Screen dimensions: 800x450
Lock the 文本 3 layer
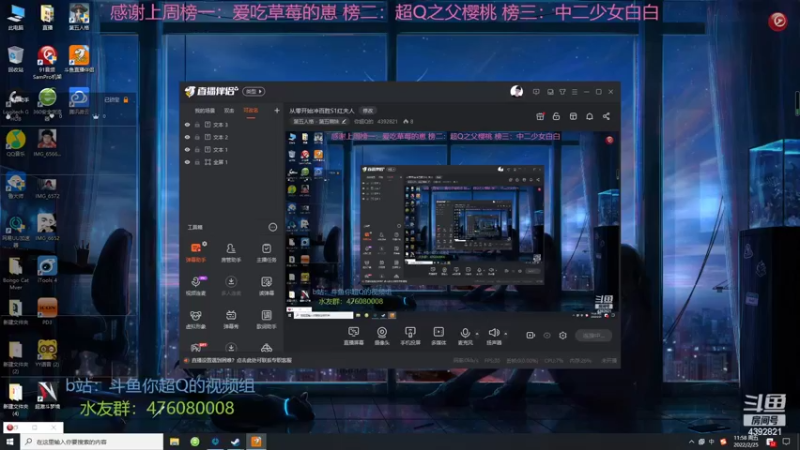(197, 124)
